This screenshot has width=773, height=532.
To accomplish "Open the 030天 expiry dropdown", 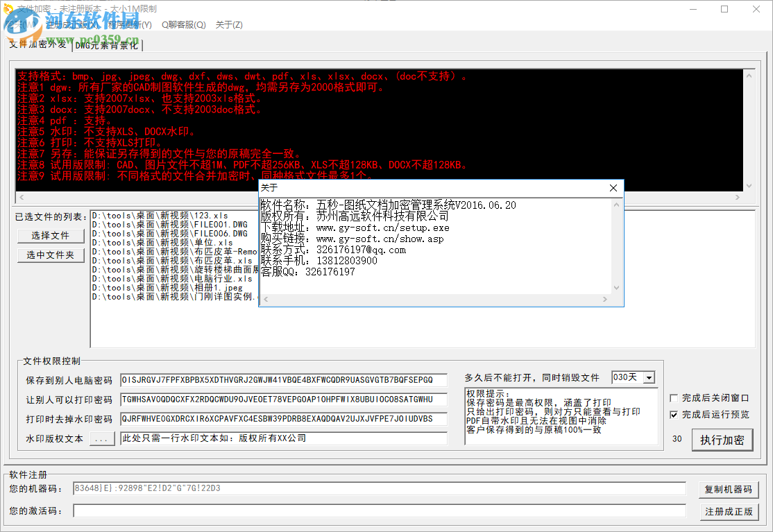I will [649, 378].
